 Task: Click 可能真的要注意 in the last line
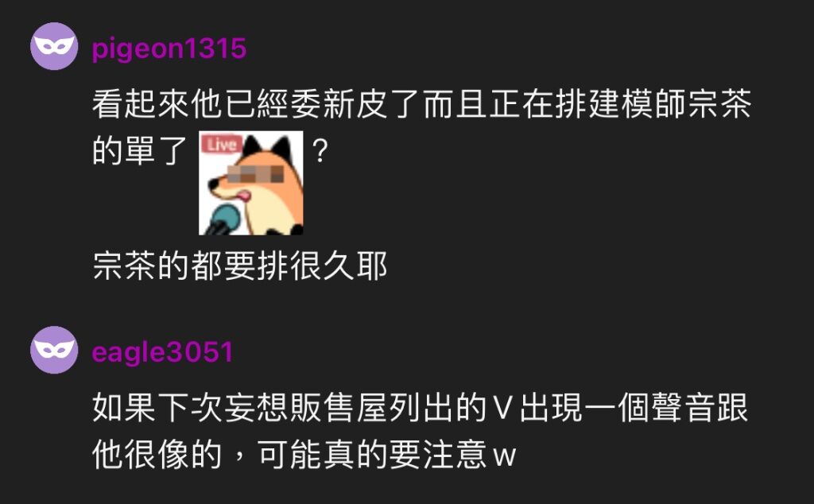[x=372, y=454]
